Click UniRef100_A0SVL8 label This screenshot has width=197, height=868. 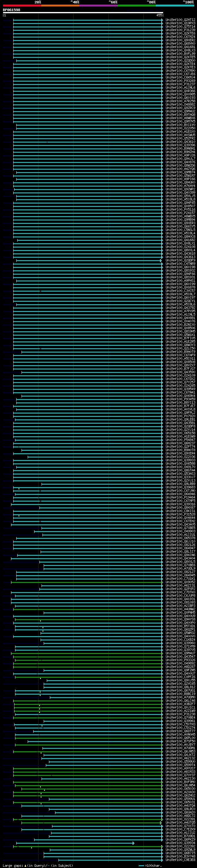(x=180, y=409)
